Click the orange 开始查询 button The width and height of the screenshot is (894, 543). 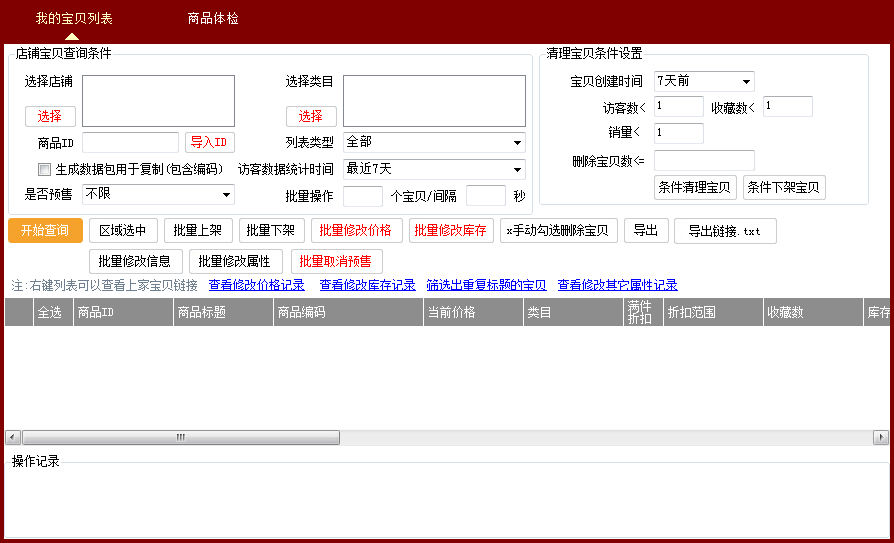tap(45, 231)
